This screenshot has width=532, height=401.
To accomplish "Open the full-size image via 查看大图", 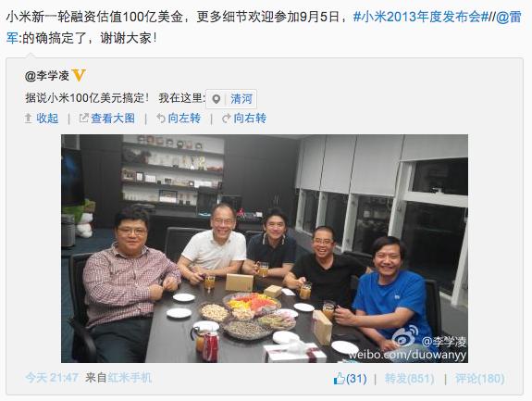I will click(x=113, y=119).
